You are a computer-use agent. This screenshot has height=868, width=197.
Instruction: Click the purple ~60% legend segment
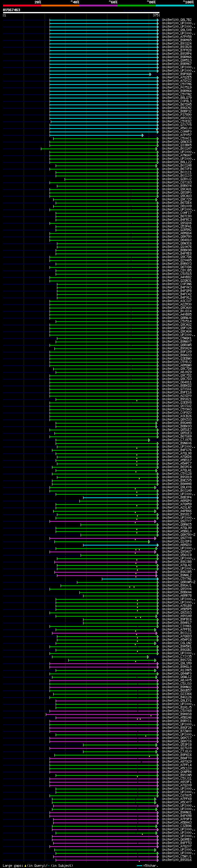[x=99, y=6]
